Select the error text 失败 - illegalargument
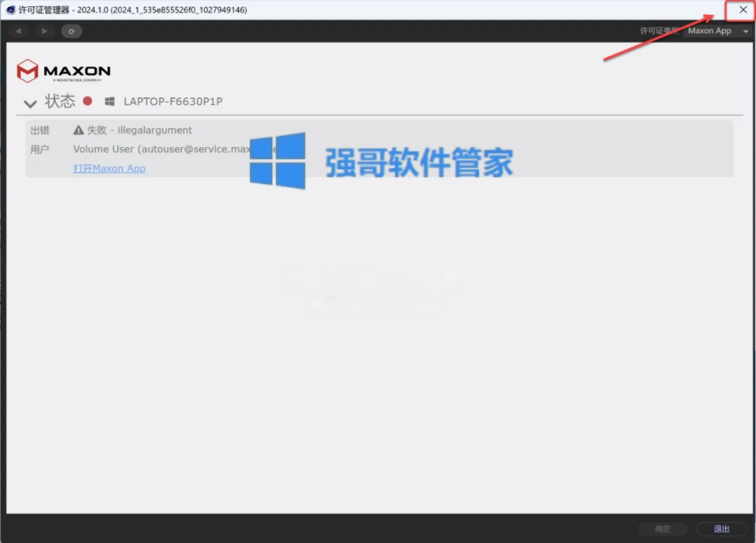 140,130
